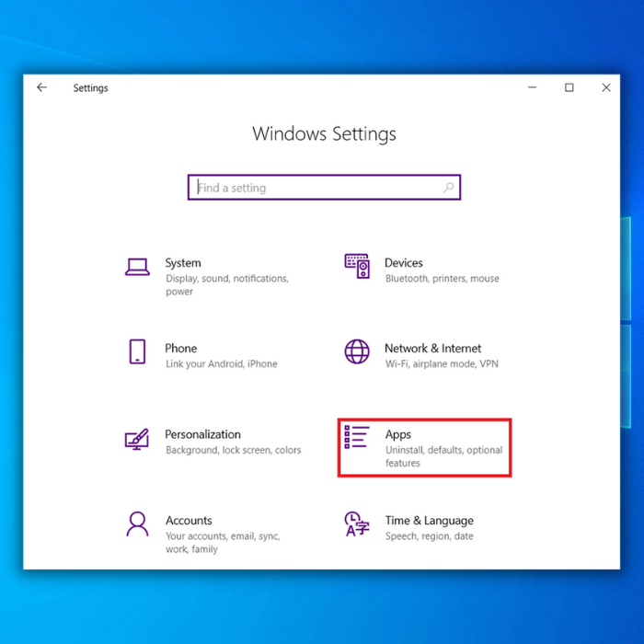The height and width of the screenshot is (644, 644).
Task: Click the Phone icon
Action: 137,351
